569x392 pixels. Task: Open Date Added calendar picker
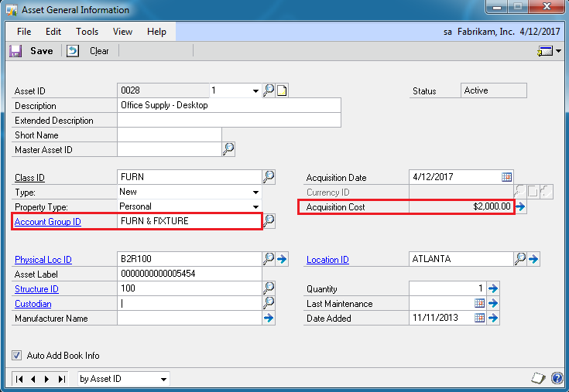479,318
